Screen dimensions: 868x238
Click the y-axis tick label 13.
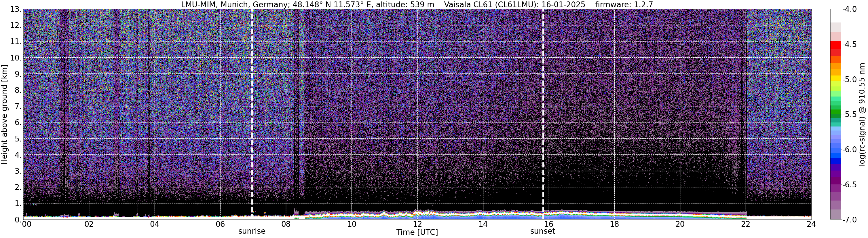point(16,10)
